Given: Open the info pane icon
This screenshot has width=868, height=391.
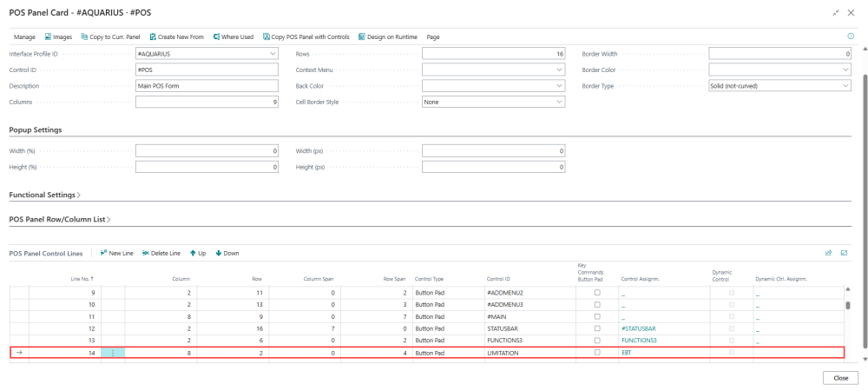Looking at the screenshot, I should (x=851, y=36).
